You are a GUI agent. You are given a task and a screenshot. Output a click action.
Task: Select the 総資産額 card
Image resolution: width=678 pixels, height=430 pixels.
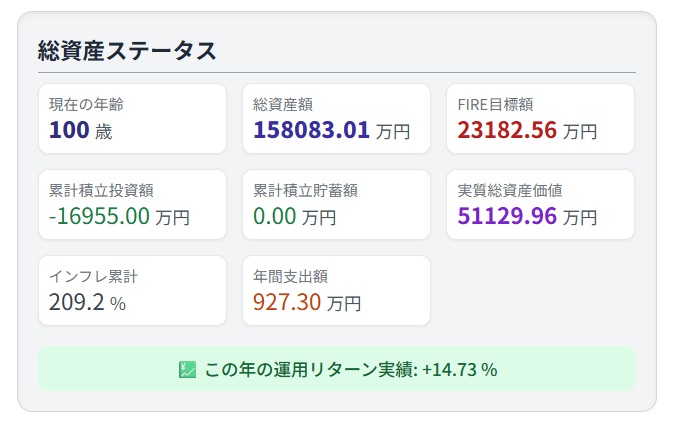[x=336, y=119]
